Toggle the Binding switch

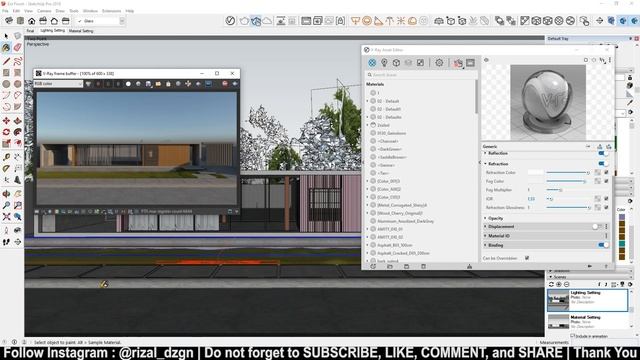[603, 245]
